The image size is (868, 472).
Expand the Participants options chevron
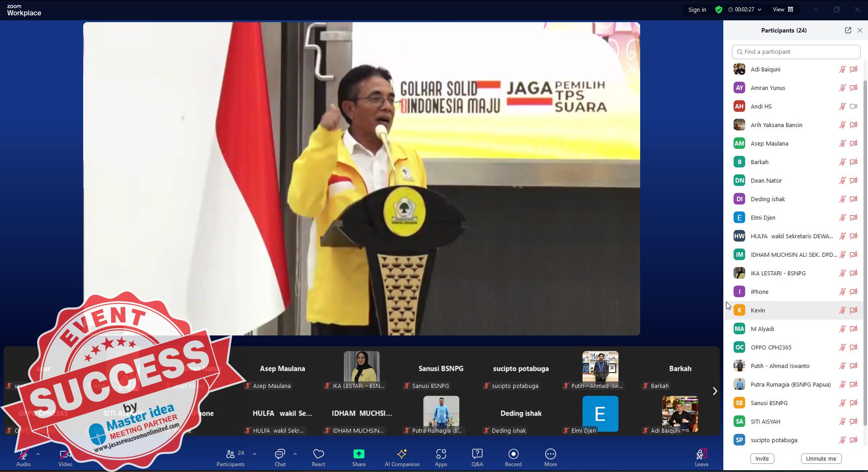pos(255,453)
